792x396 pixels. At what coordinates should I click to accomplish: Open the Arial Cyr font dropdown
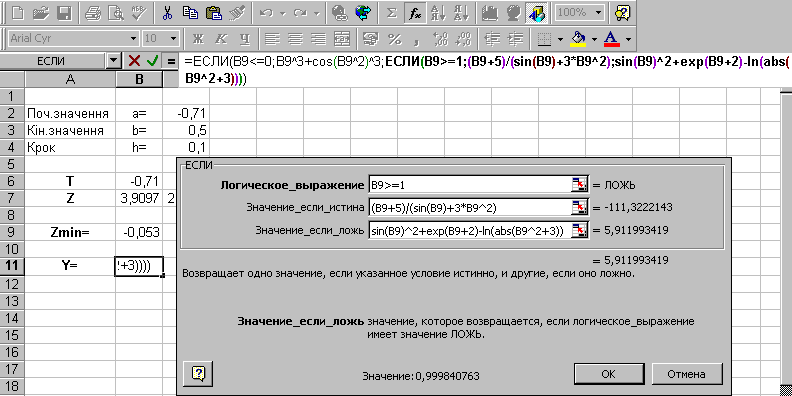coord(133,38)
